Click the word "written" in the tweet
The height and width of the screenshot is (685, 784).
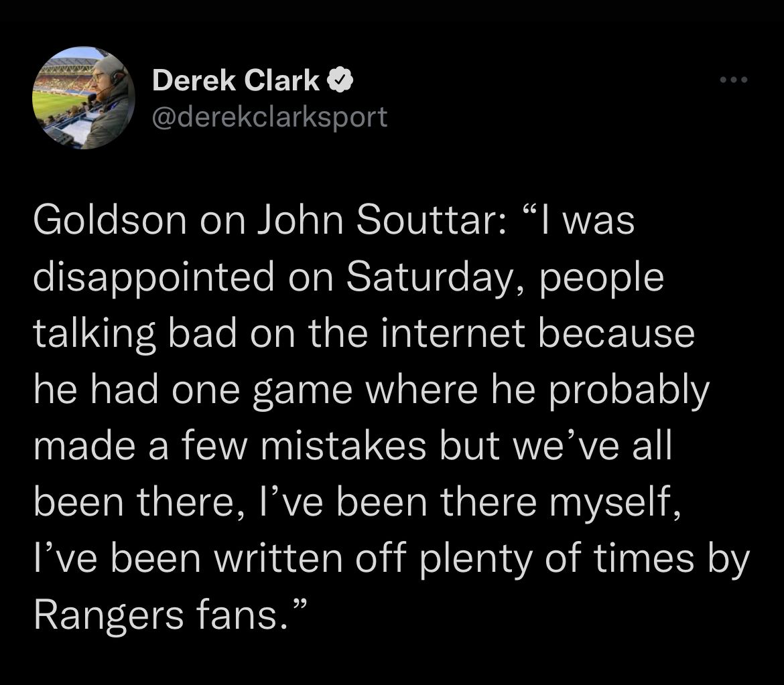tap(279, 558)
